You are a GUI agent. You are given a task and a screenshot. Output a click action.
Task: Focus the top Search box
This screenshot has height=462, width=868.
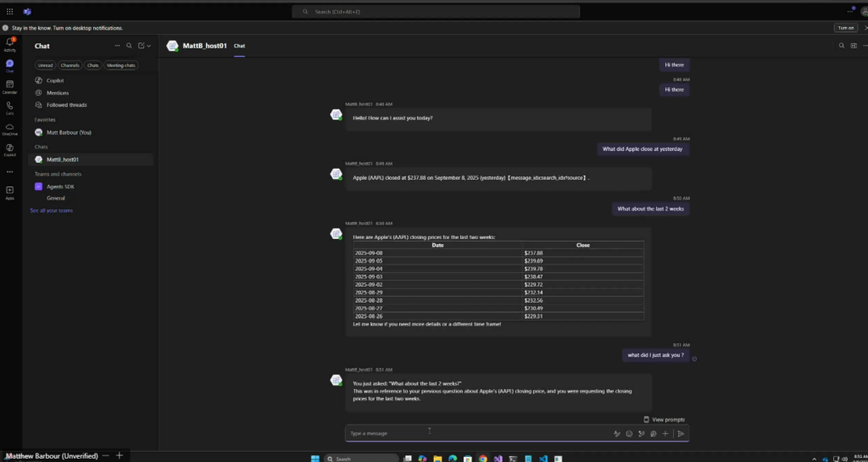[x=436, y=12]
